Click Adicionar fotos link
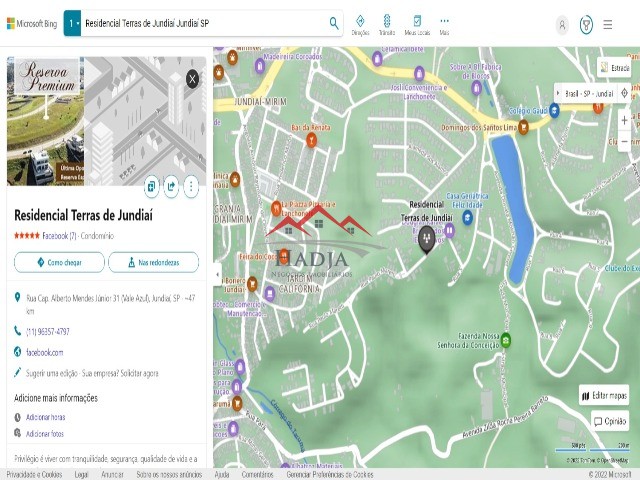The image size is (640, 480). (45, 433)
